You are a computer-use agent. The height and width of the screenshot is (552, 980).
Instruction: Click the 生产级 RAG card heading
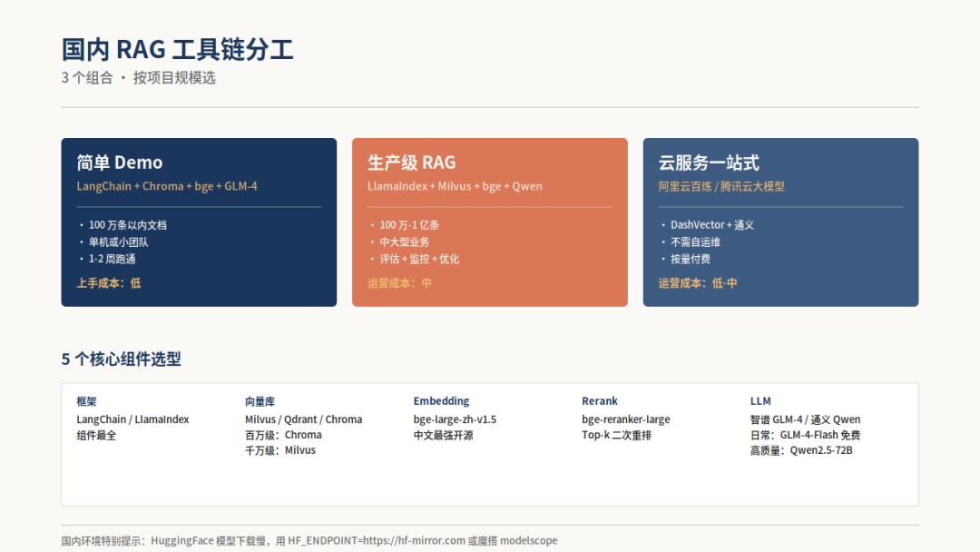411,163
